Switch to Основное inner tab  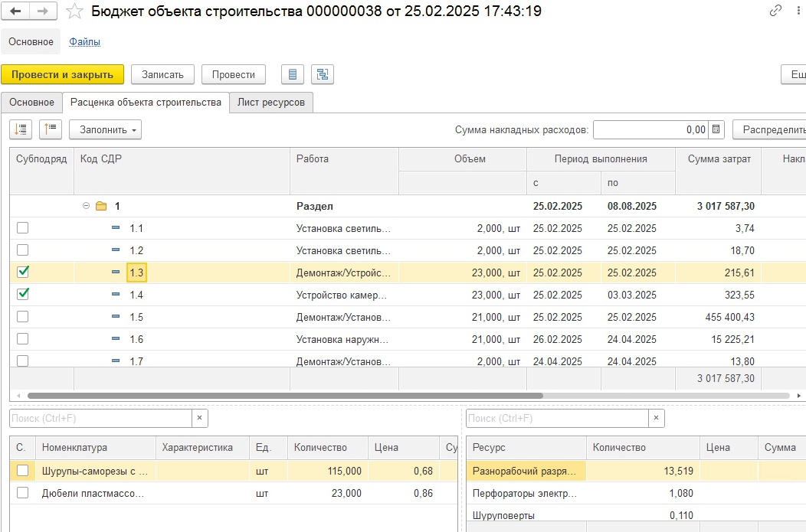click(x=31, y=102)
